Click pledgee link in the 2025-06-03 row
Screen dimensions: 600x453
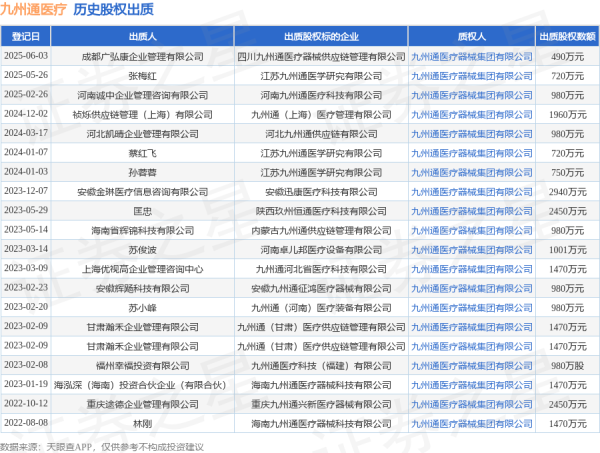471,56
